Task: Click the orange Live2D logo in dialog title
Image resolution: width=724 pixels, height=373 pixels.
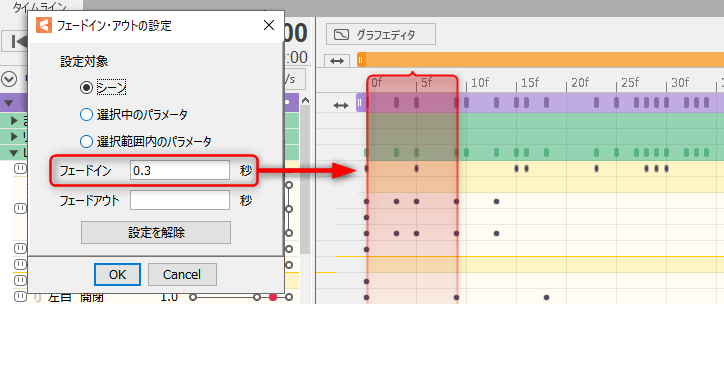Action: coord(44,25)
